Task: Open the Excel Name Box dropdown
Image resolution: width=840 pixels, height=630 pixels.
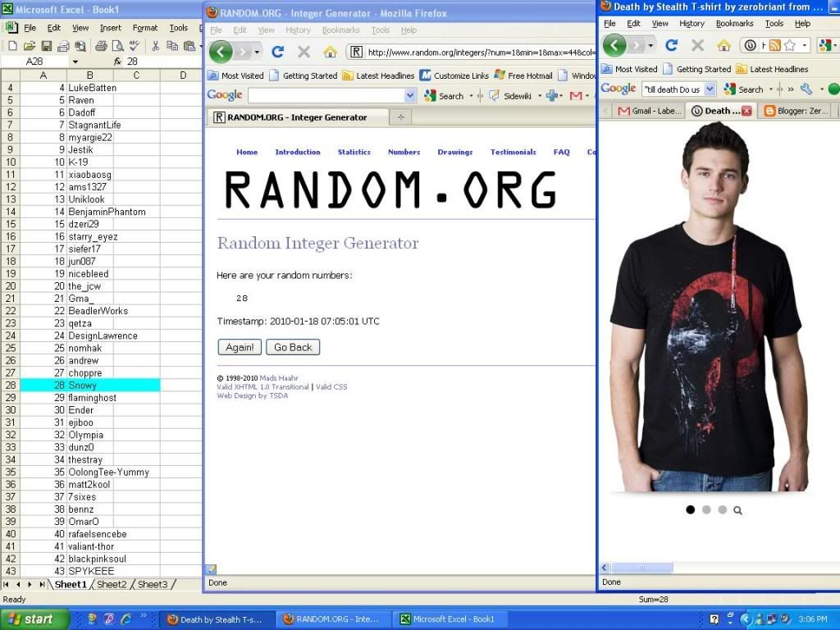Action: coord(75,62)
